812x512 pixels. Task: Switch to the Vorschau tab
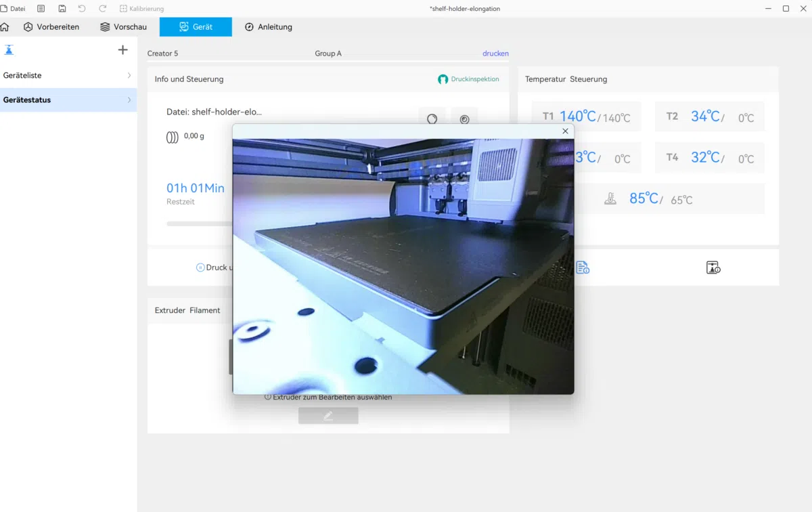coord(124,27)
